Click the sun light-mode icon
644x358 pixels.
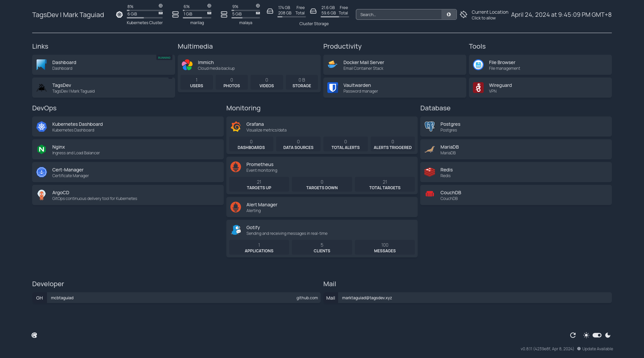586,335
